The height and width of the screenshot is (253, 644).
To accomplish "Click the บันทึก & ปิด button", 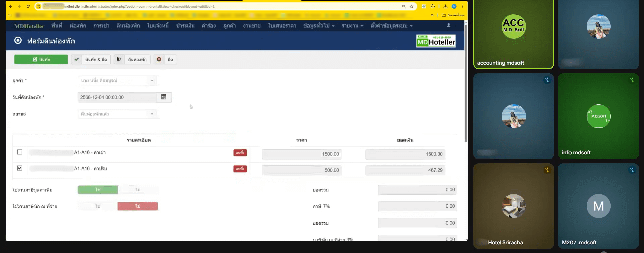I will pyautogui.click(x=91, y=59).
